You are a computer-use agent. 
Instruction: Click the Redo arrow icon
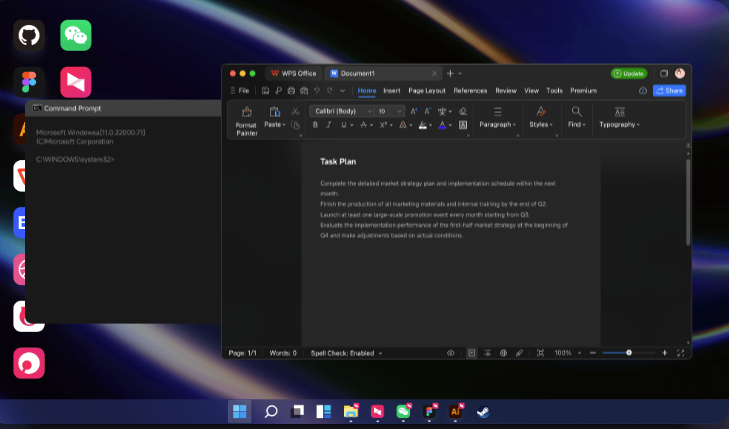pyautogui.click(x=330, y=91)
